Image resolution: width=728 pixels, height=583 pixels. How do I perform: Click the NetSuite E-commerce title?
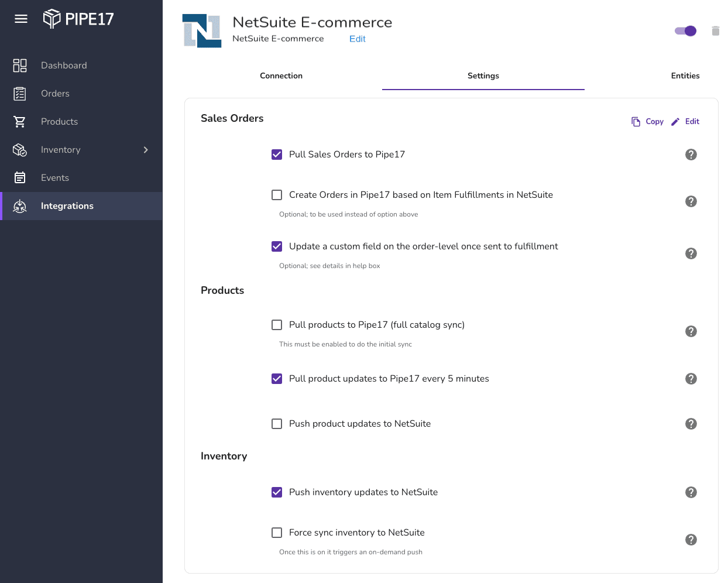[x=313, y=22]
